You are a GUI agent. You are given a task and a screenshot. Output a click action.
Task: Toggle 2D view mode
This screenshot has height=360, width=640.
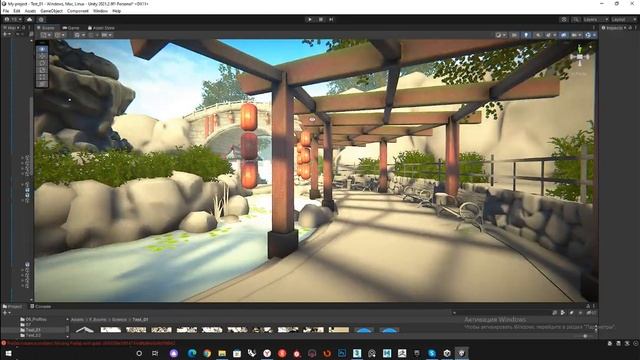click(x=514, y=35)
